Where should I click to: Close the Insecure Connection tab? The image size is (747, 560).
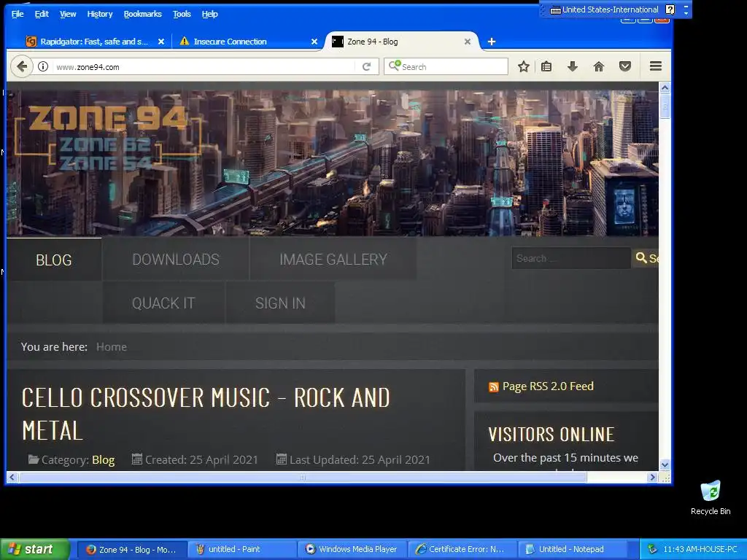314,42
